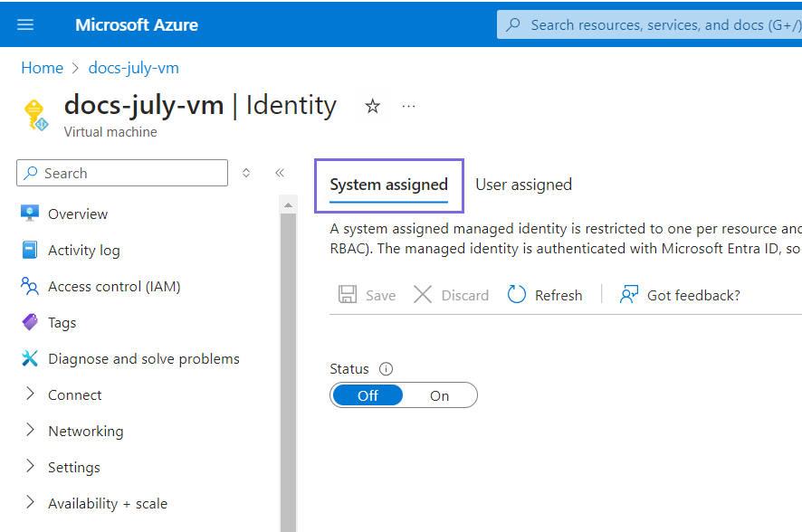Click the Refresh icon in toolbar
The width and height of the screenshot is (802, 532).
(517, 295)
